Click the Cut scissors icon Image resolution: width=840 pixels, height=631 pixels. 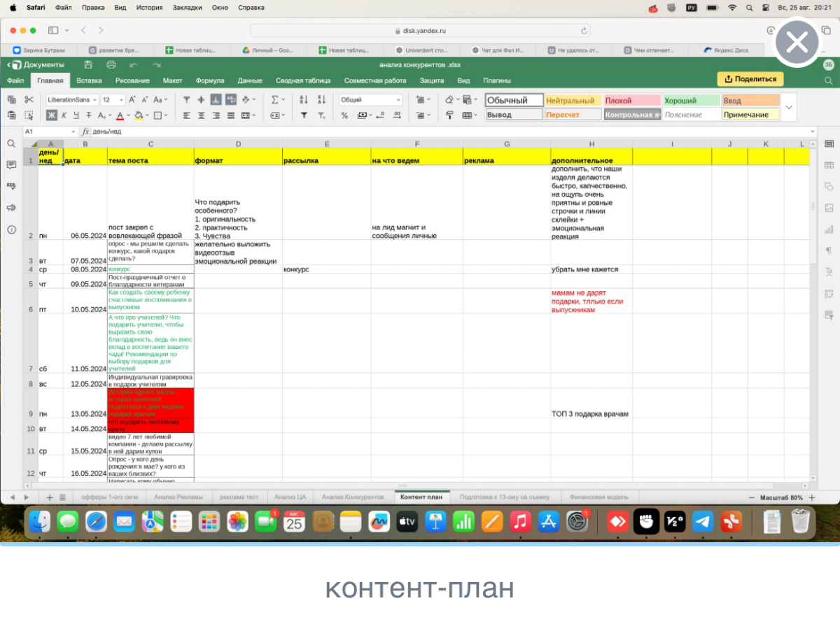tap(29, 99)
